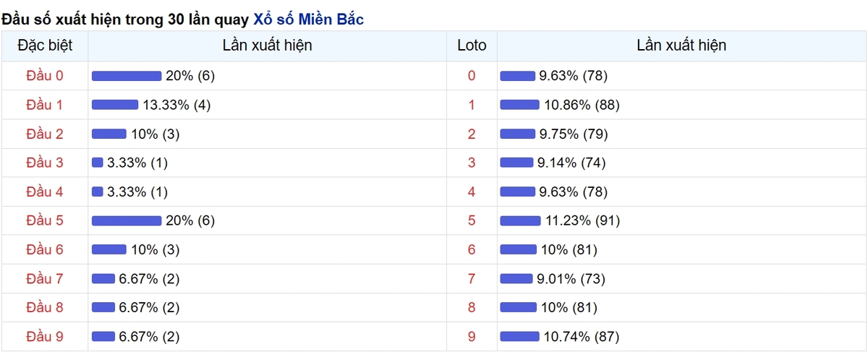Select the Đầu 9 label
This screenshot has height=352, width=868.
(45, 336)
